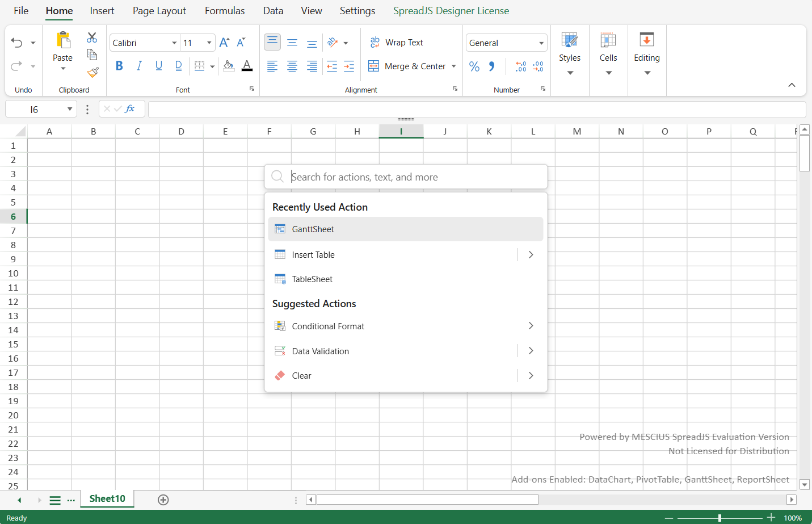Screen dimensions: 812x524
Task: Click the fill color bucket icon
Action: tap(229, 66)
